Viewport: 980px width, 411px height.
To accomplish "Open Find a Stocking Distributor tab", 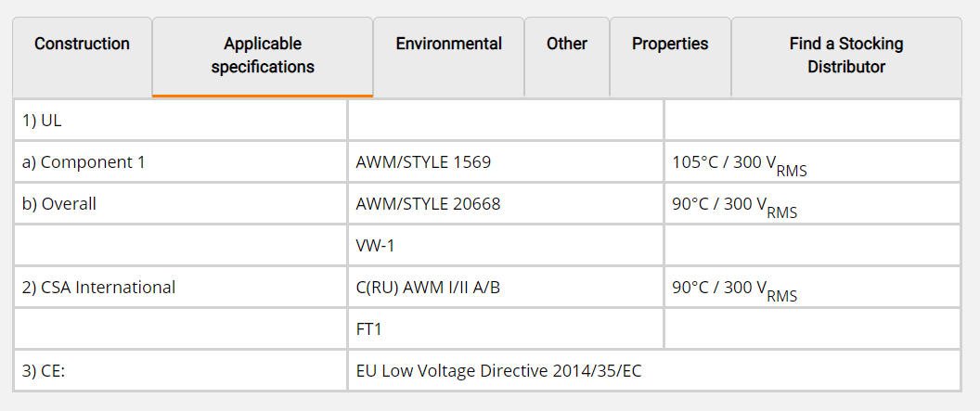I will pyautogui.click(x=845, y=56).
